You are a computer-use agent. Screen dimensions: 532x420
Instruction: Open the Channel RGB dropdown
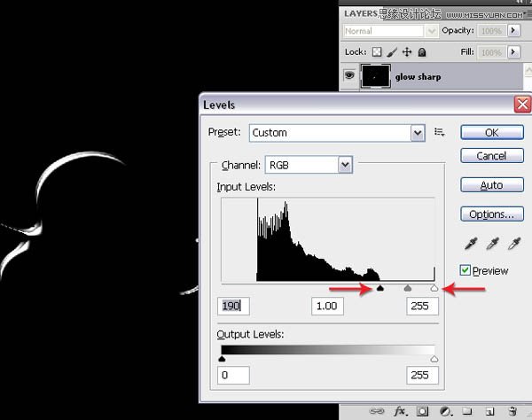pos(309,165)
